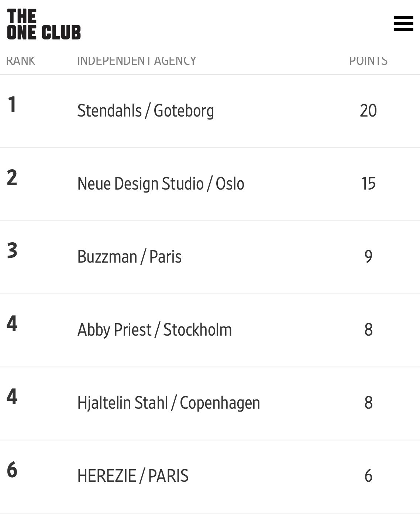Click the INDEPENDENT AGENCY column header

coord(137,61)
